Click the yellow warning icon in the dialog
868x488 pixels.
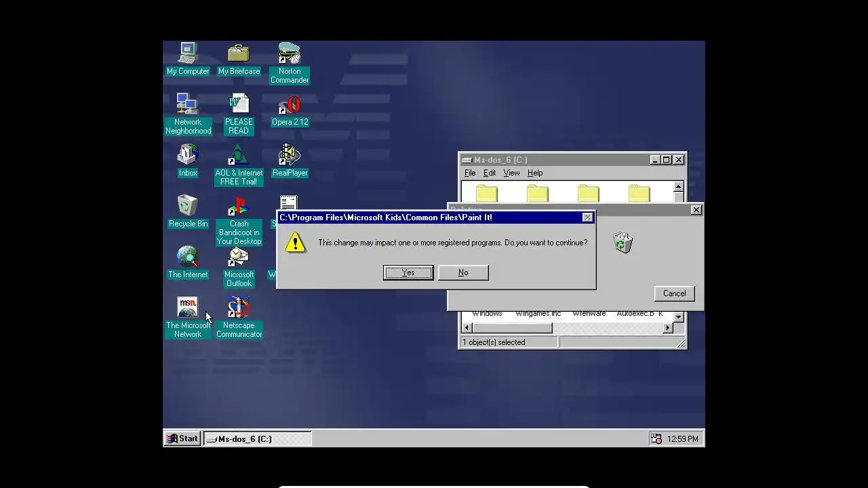click(295, 242)
